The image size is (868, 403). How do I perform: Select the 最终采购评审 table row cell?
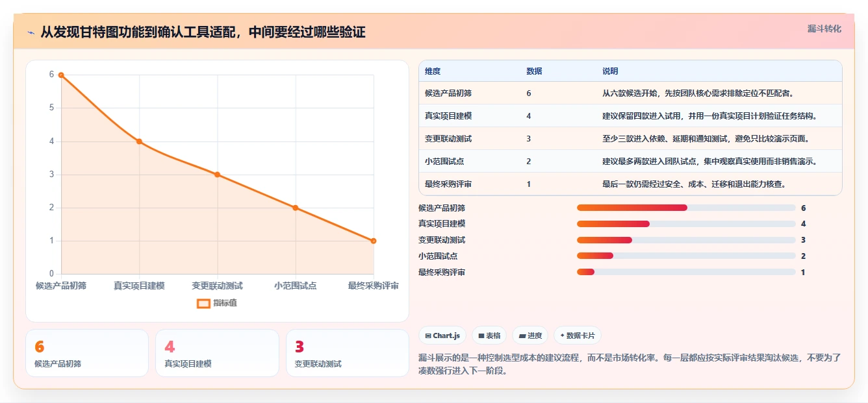coord(448,184)
